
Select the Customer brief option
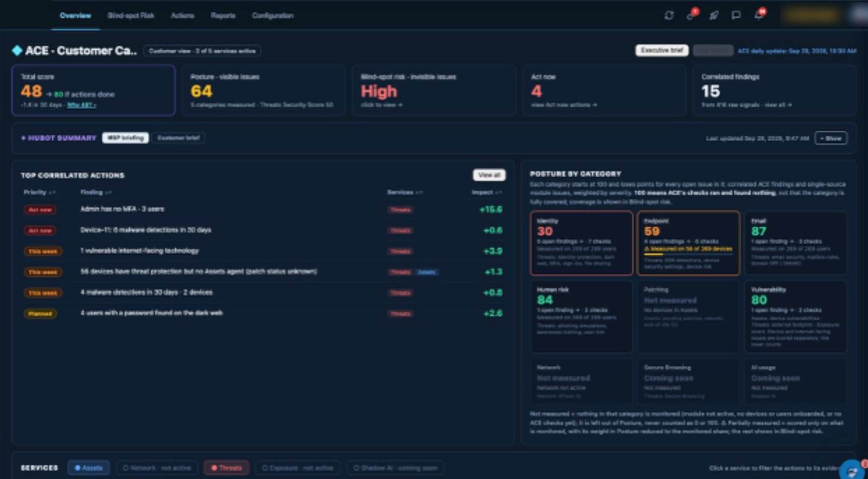click(179, 138)
